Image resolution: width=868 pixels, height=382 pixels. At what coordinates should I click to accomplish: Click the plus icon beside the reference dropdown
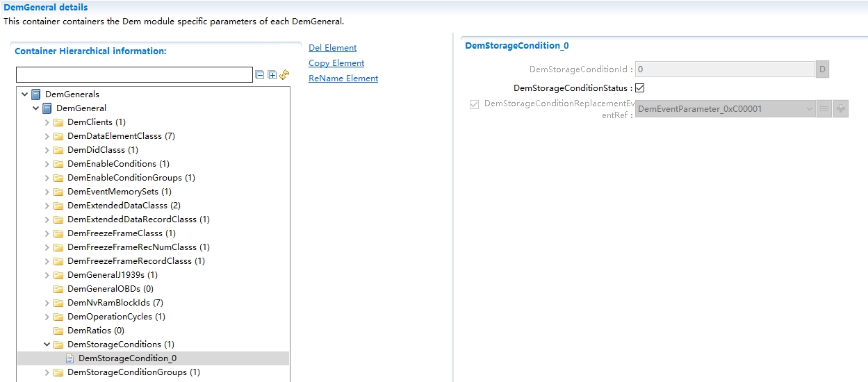(841, 109)
